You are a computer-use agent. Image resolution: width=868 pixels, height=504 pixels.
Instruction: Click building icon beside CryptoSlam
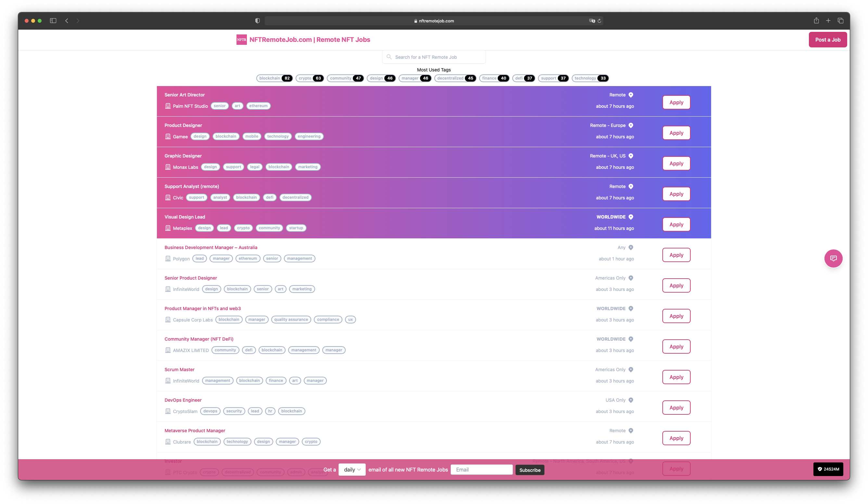(x=168, y=411)
